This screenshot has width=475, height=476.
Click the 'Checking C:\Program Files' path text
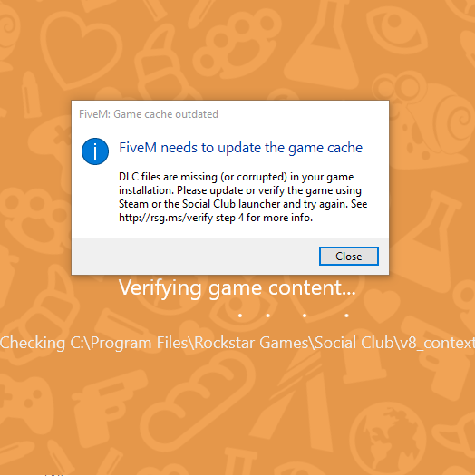click(x=237, y=343)
